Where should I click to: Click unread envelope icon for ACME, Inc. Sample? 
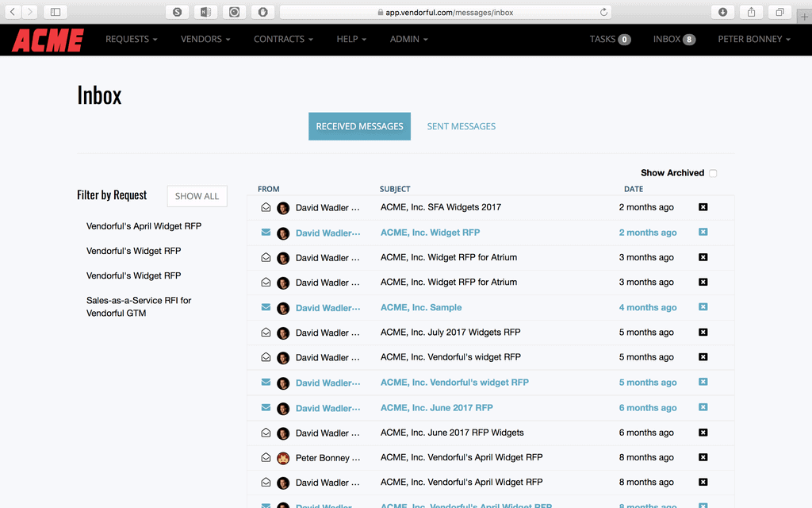[266, 307]
